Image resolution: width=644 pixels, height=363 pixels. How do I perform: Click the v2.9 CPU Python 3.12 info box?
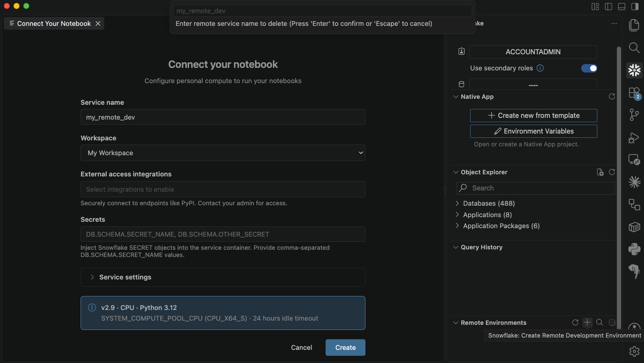[223, 313]
